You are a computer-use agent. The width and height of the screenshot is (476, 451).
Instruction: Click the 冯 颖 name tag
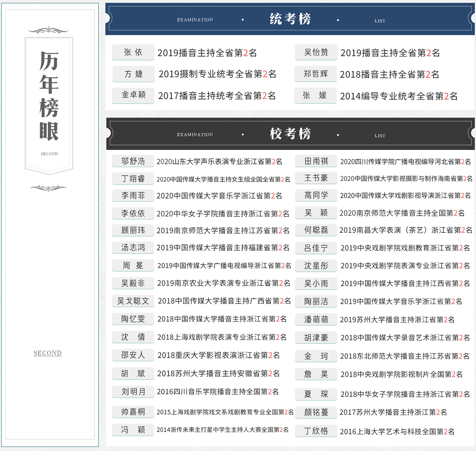click(x=133, y=430)
